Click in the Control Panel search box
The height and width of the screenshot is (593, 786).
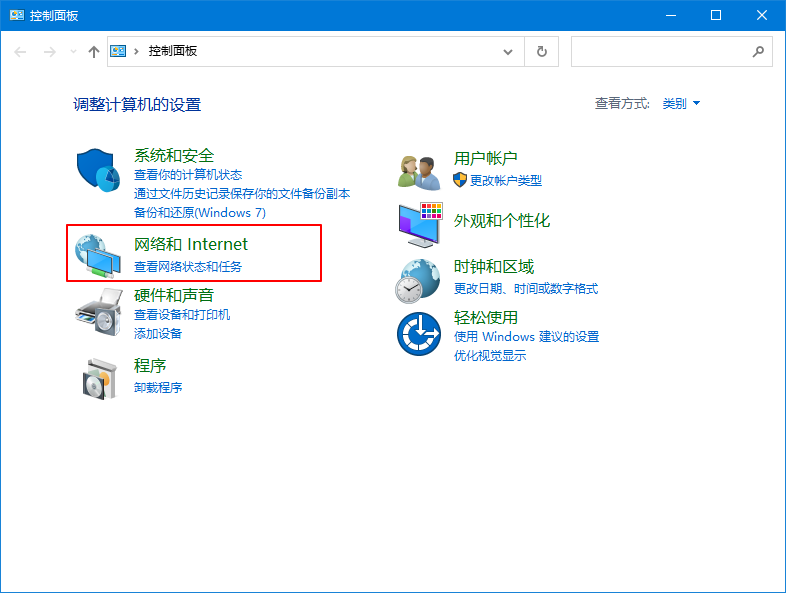[660, 51]
